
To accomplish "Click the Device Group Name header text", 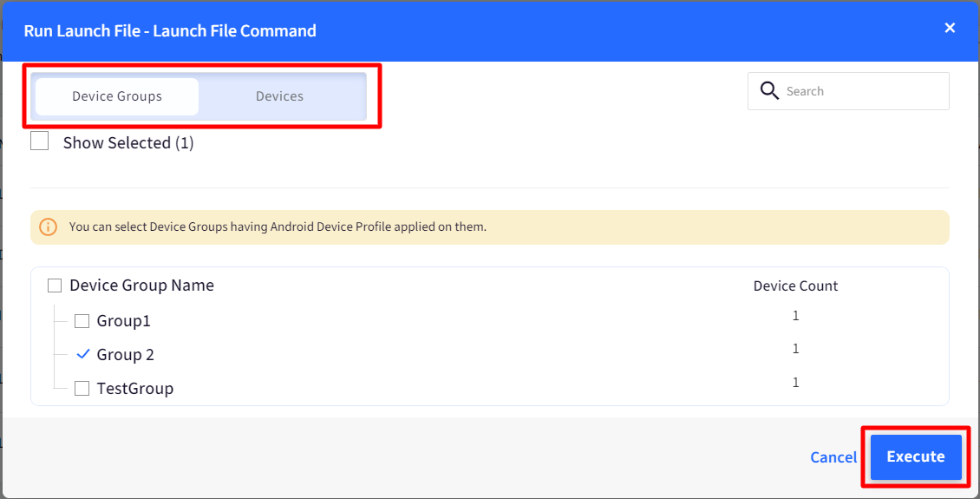I will [x=141, y=286].
